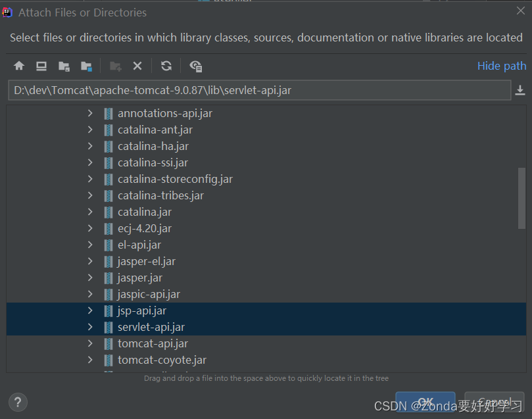Expand catalina-tribes.jar node
Image resolution: width=532 pixels, height=419 pixels.
tap(90, 195)
